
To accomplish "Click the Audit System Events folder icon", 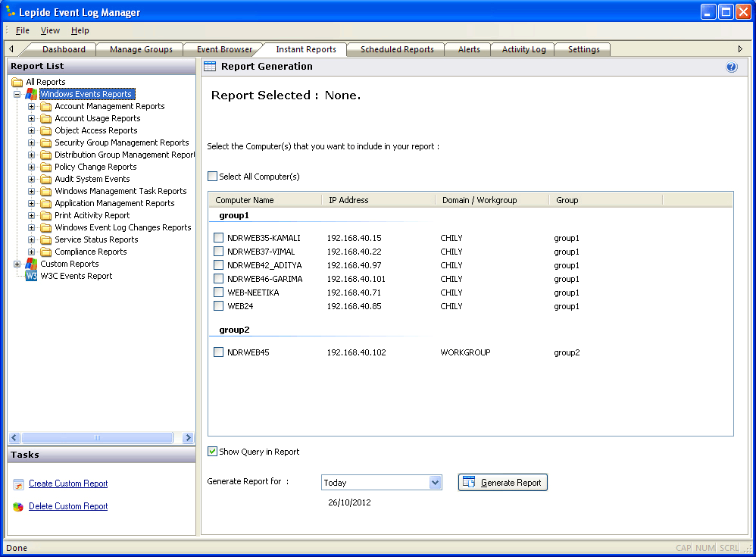I will (46, 179).
